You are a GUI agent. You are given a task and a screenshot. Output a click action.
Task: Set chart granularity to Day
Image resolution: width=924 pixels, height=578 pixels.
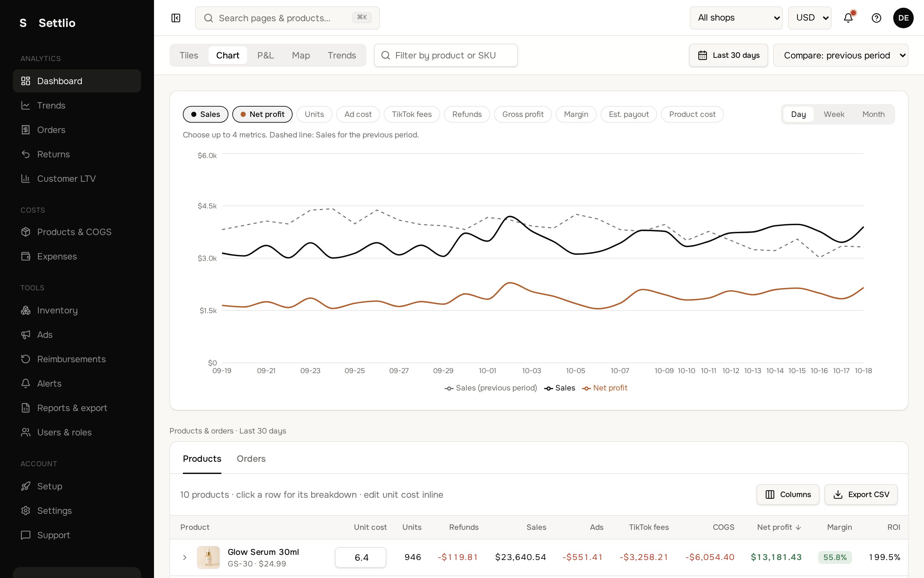click(x=798, y=114)
